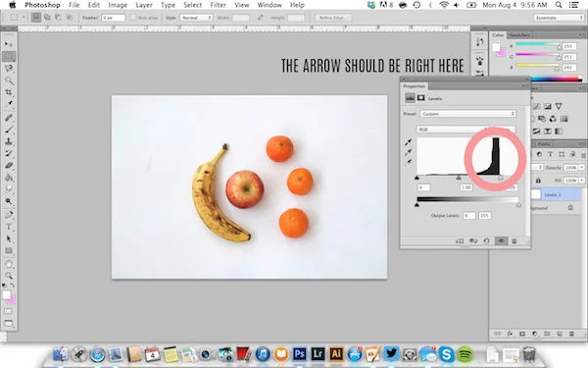Select the Dodge tool

click(8, 201)
